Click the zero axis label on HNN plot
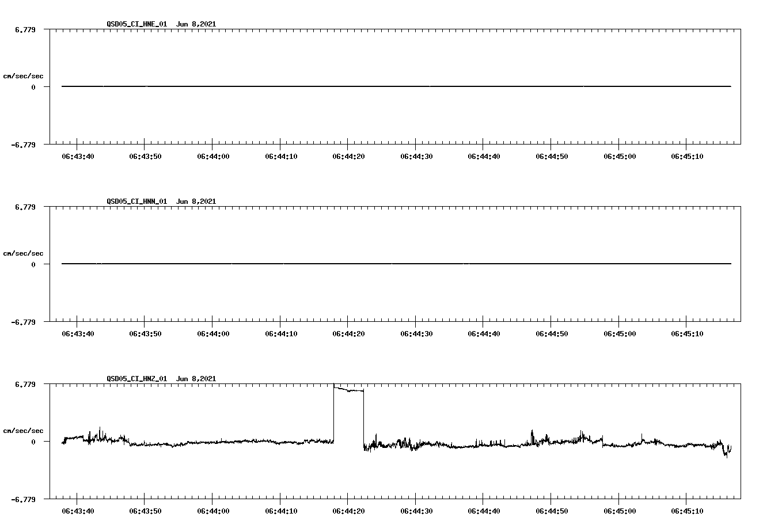Screen dimensions: 782x532 (x=33, y=264)
